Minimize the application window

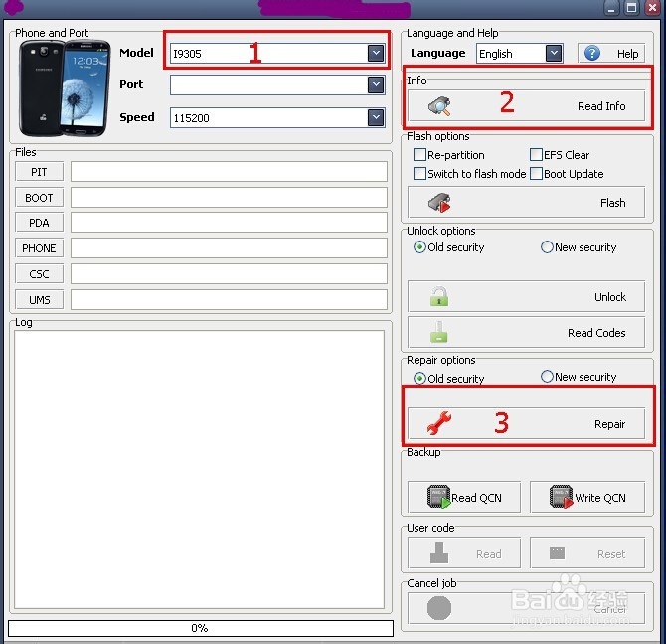tap(611, 8)
